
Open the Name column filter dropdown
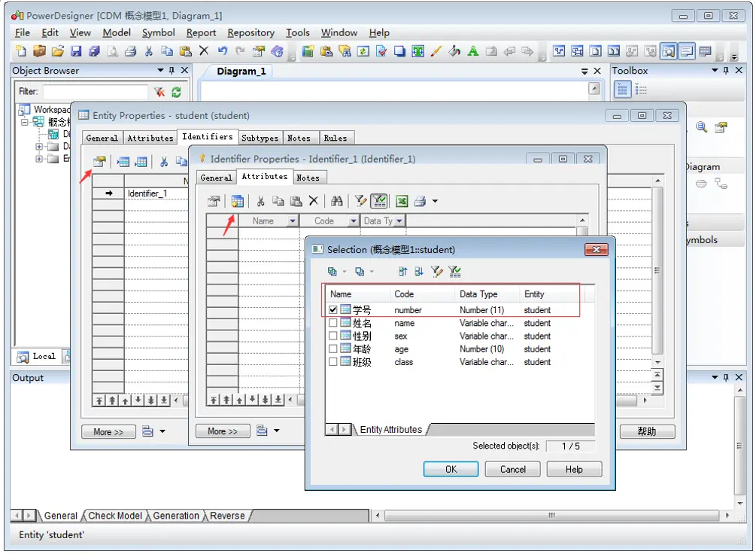click(x=293, y=221)
